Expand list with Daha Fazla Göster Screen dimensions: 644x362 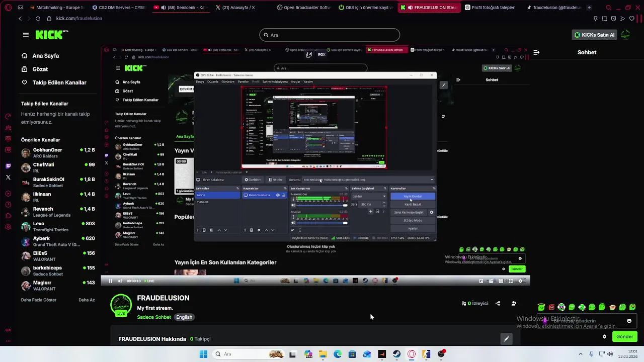tap(39, 300)
